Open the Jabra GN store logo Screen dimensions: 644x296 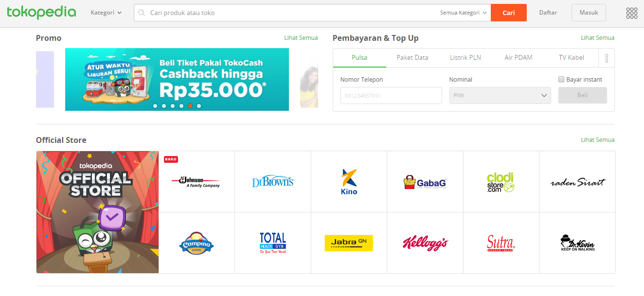coord(349,243)
